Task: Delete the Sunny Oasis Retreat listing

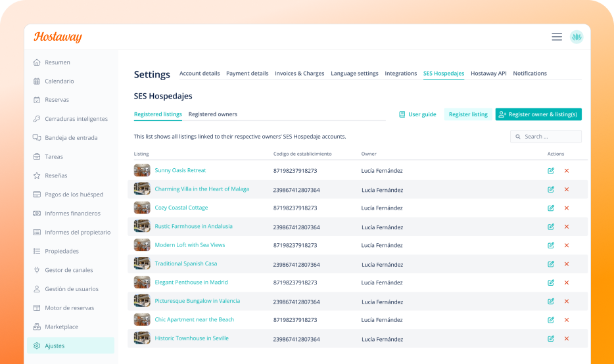Action: click(567, 171)
